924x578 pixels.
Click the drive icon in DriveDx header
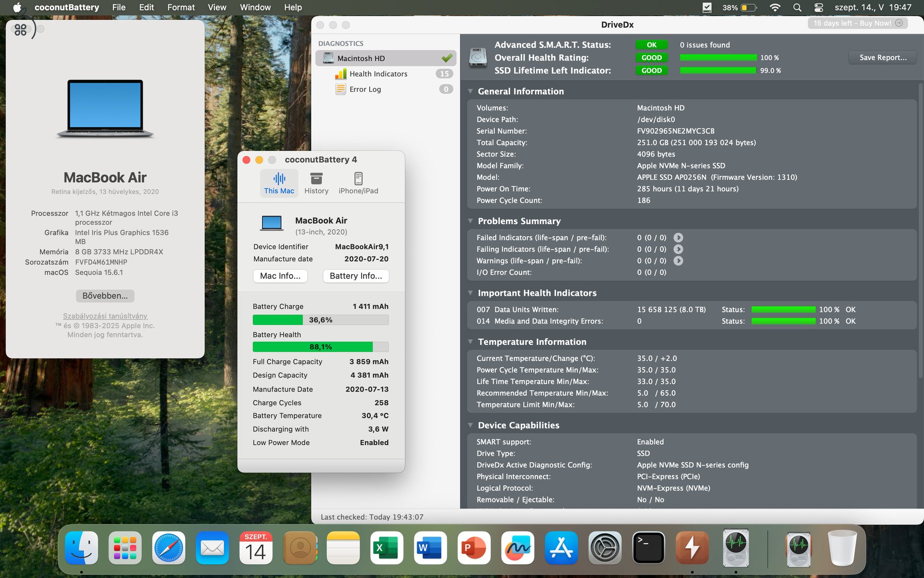tap(478, 58)
